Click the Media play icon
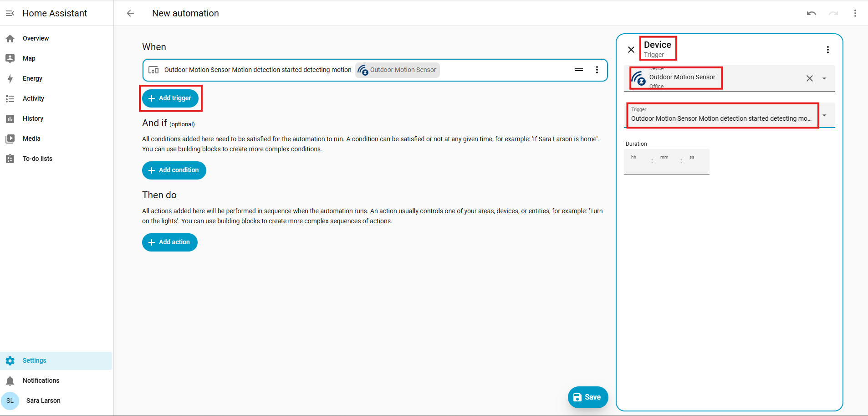 pos(10,139)
